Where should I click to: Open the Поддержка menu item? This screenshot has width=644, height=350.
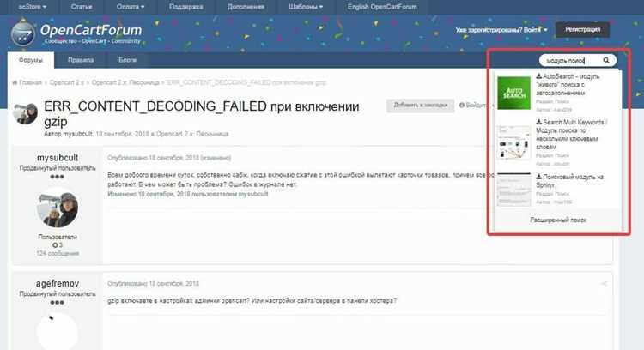coord(185,7)
